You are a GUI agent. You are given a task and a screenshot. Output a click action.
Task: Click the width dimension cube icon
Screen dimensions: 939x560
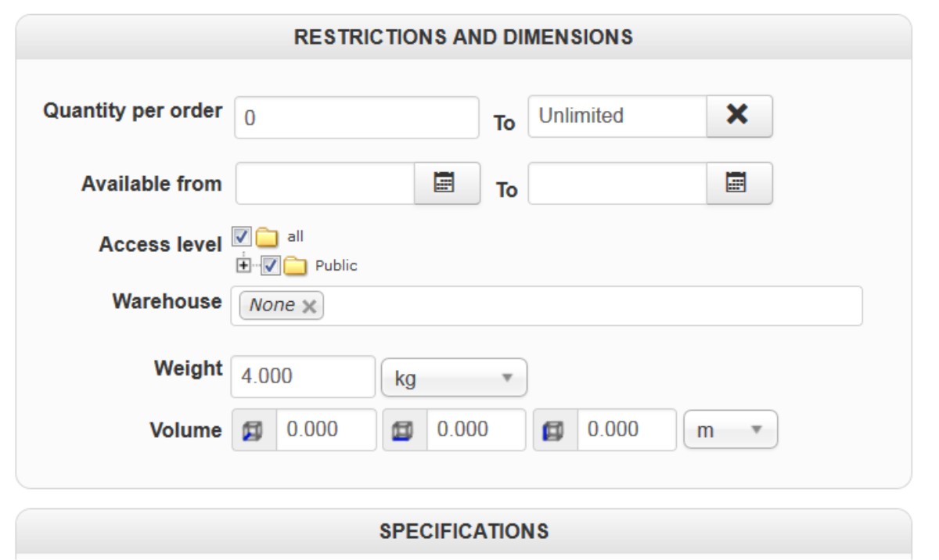pos(405,430)
